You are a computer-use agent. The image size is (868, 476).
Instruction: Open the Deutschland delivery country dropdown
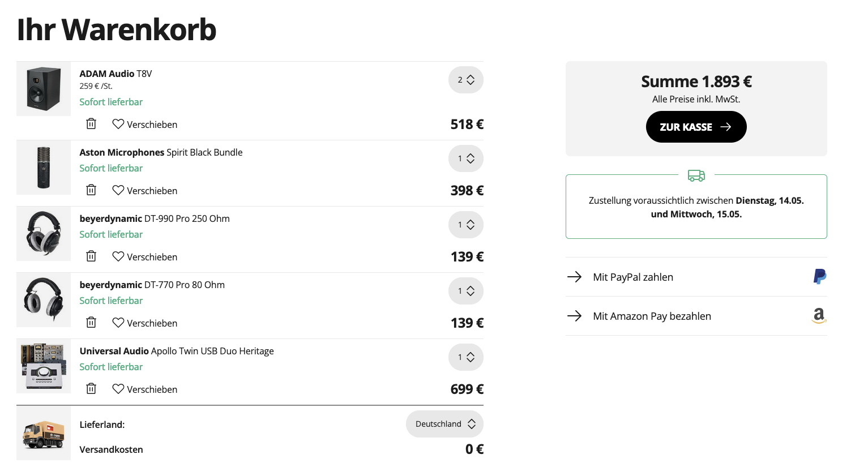click(444, 424)
